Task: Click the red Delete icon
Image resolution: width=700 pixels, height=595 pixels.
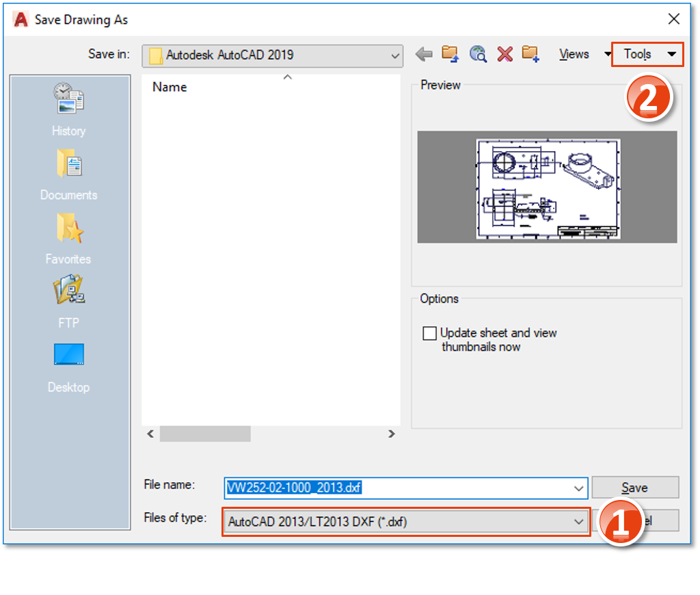Action: [505, 55]
